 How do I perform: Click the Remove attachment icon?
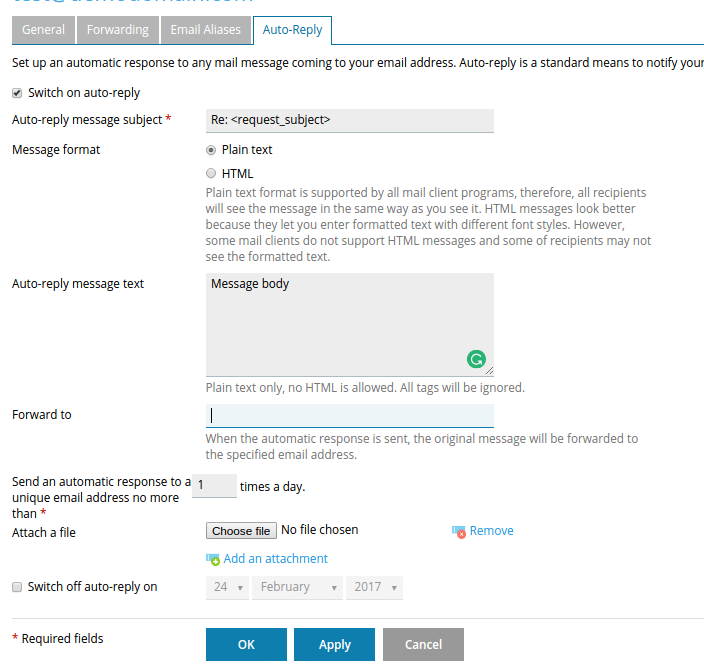(458, 531)
